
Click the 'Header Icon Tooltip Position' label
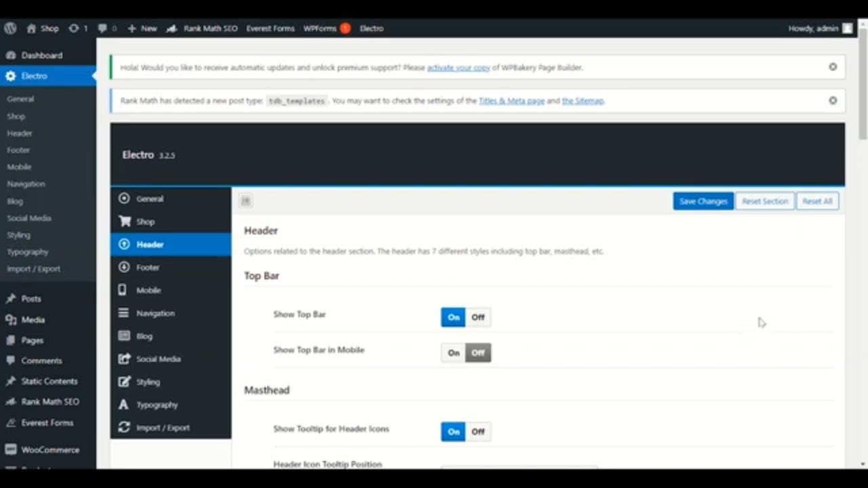click(328, 464)
